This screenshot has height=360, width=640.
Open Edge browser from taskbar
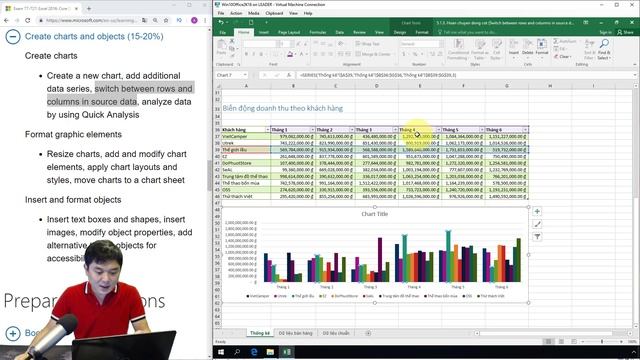254,352
